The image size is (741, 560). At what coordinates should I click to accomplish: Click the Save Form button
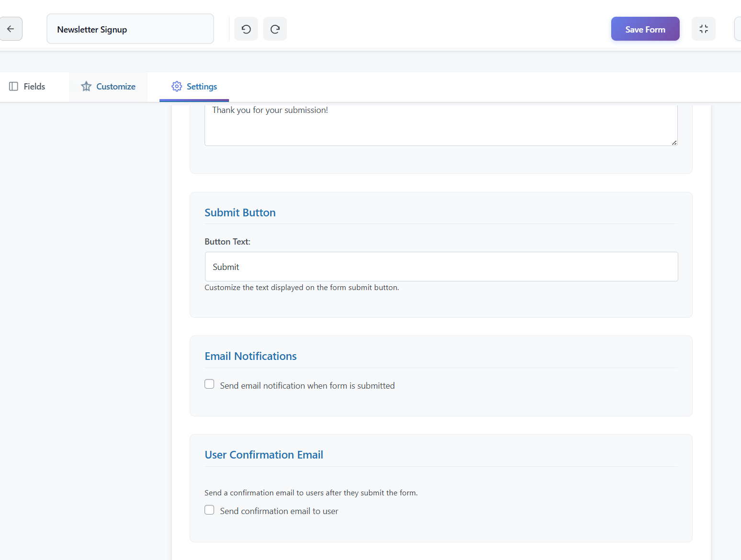[645, 29]
